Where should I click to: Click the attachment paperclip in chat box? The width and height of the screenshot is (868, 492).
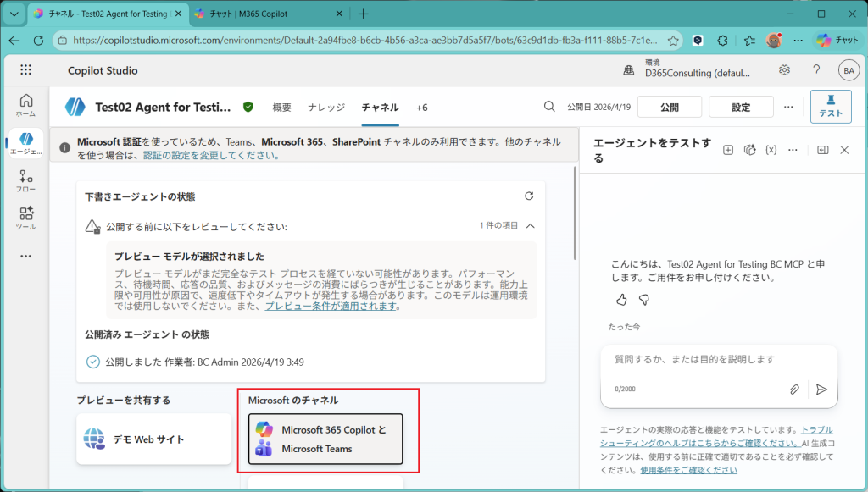(x=794, y=389)
